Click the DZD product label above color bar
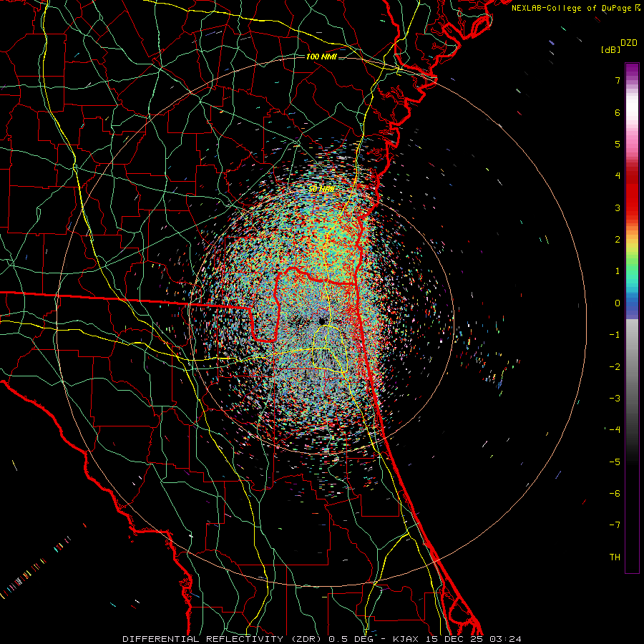The width and height of the screenshot is (644, 644). (x=629, y=43)
